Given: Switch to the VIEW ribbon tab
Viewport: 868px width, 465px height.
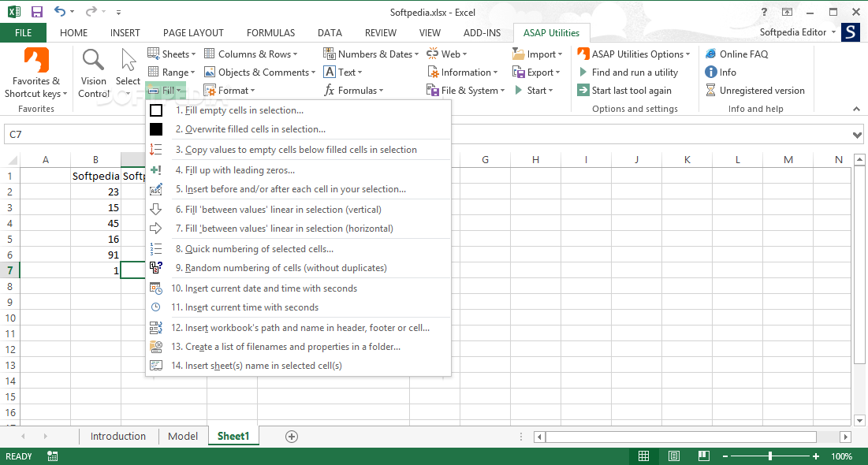Looking at the screenshot, I should pos(430,32).
